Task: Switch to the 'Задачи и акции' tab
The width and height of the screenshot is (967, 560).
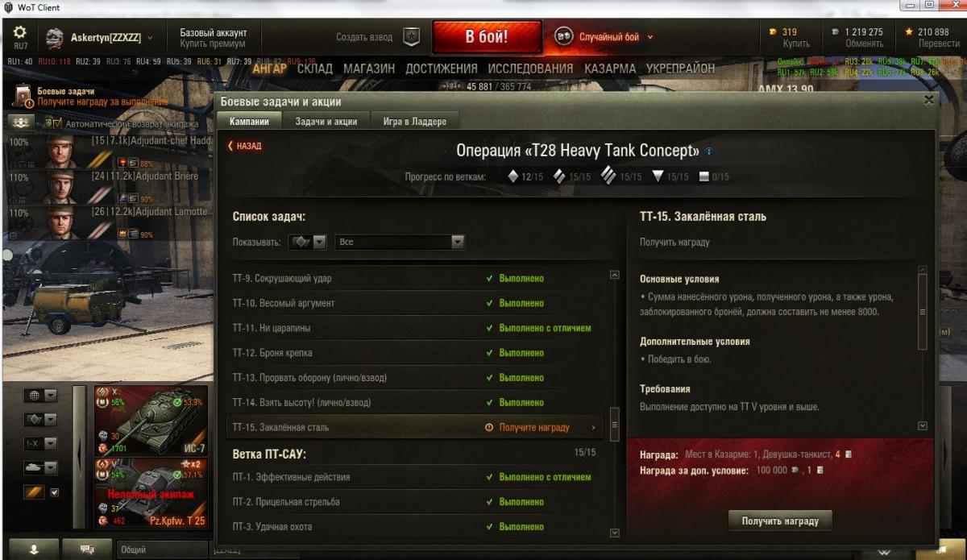Action: [x=326, y=121]
